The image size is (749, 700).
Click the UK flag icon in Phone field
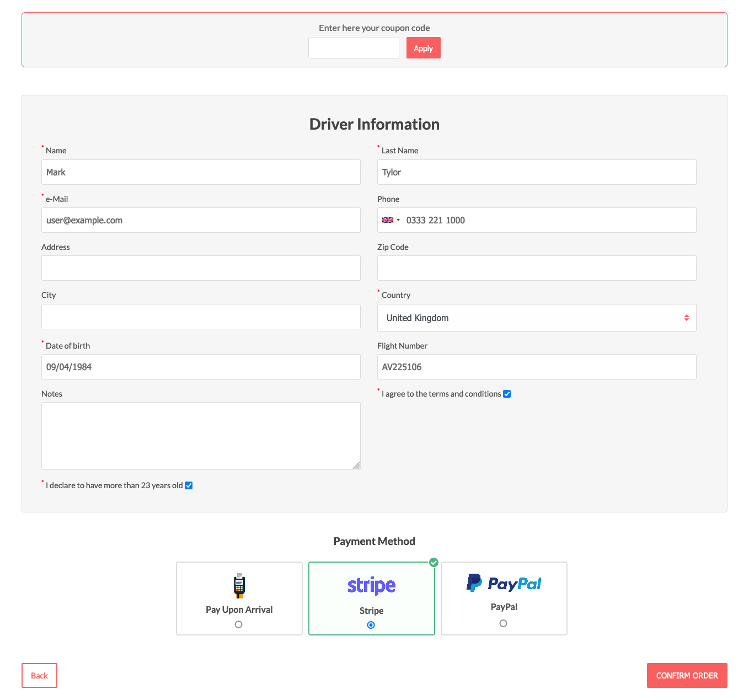(388, 220)
